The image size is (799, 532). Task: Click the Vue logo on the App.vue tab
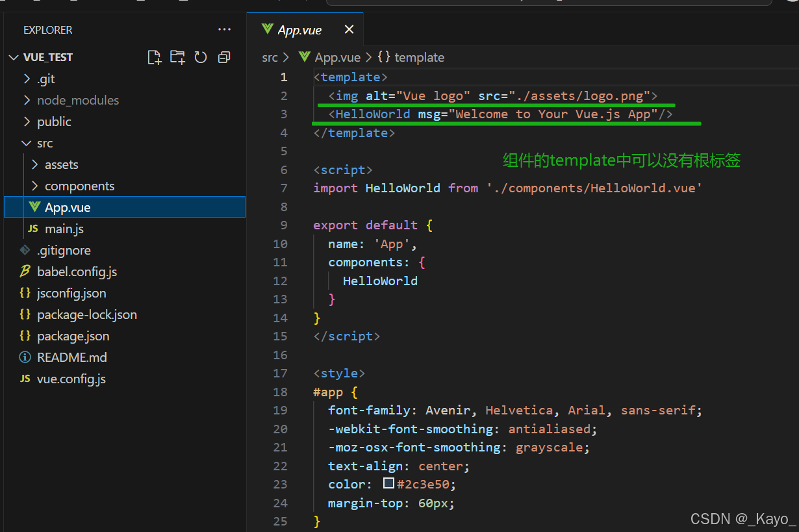pos(268,29)
